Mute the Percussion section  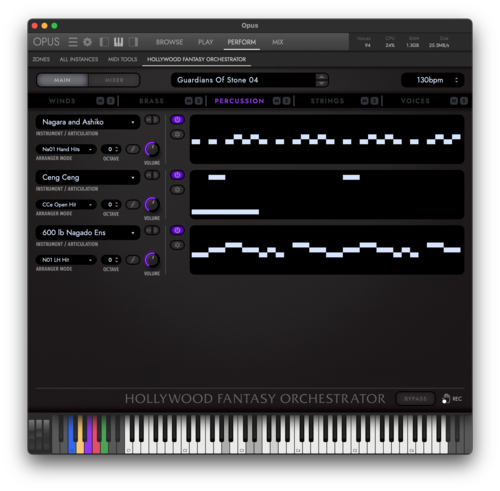tap(277, 101)
